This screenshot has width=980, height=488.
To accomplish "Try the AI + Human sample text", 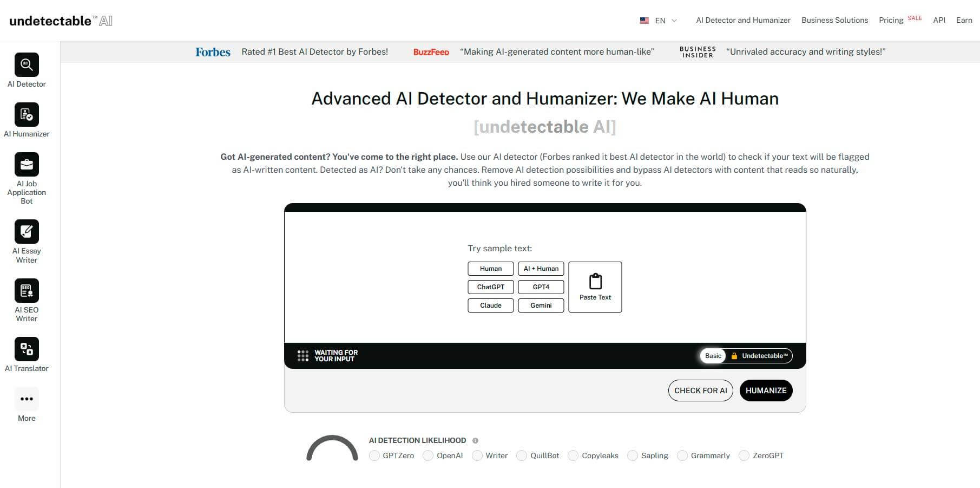I will coord(541,269).
